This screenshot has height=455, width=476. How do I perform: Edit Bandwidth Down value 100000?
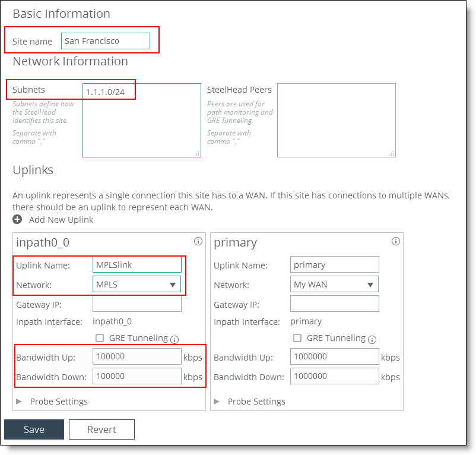137,376
